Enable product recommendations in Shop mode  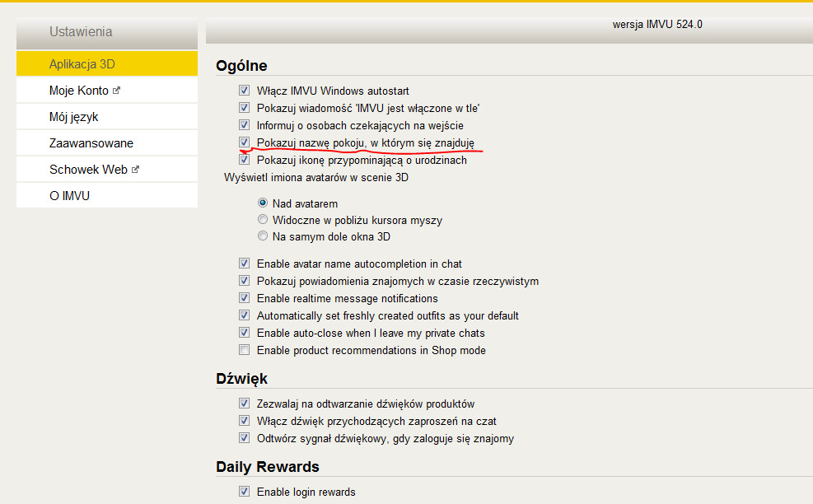(x=244, y=350)
